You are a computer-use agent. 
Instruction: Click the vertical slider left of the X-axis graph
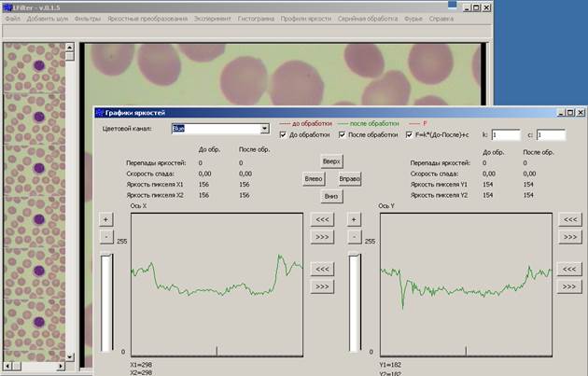click(107, 303)
